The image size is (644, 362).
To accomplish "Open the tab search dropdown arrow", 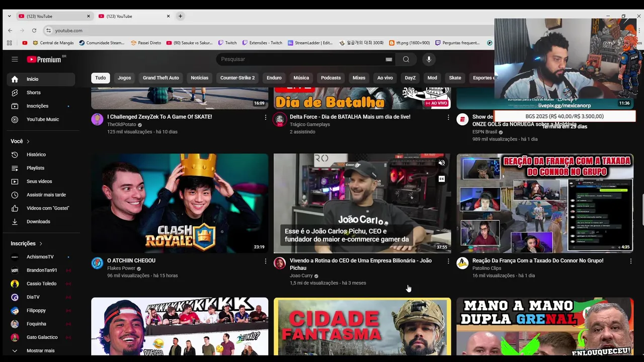I will (9, 16).
